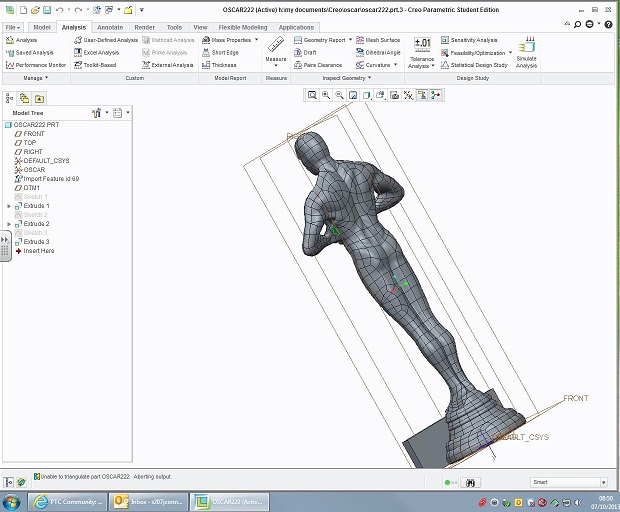
Task: Switch to Render ribbon tab
Action: (144, 27)
